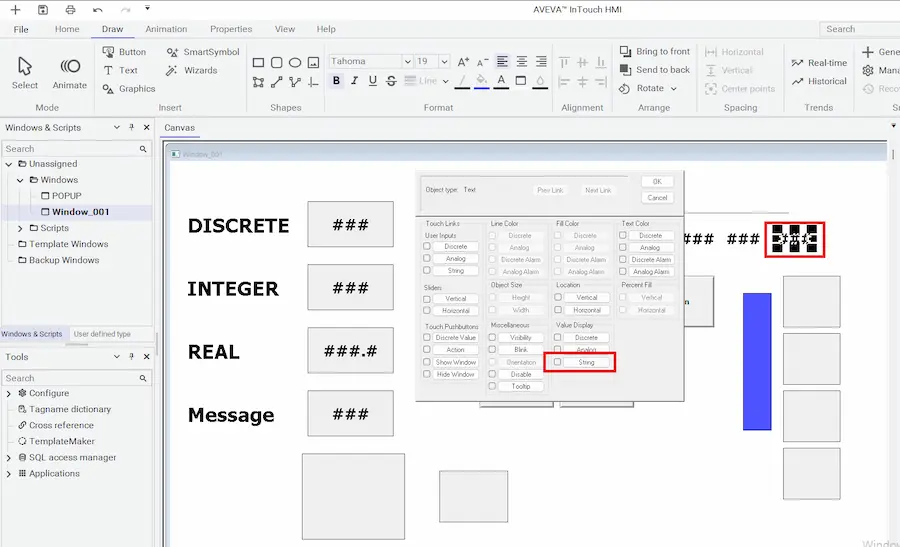Image resolution: width=900 pixels, height=547 pixels.
Task: Insert a Button object
Action: click(124, 52)
